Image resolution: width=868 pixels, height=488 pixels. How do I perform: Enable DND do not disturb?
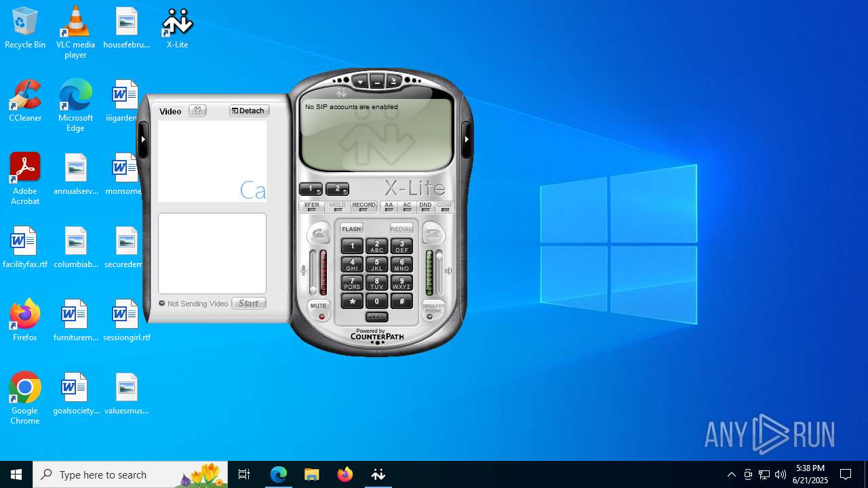coord(425,207)
